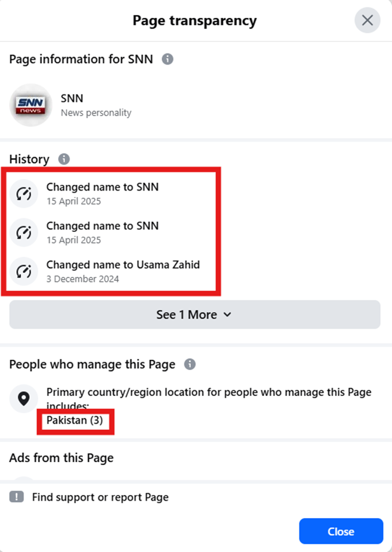This screenshot has height=552, width=392.
Task: Click the Pakistan (3) location text
Action: pos(75,420)
